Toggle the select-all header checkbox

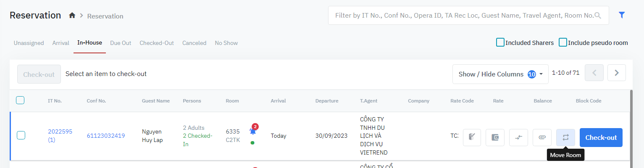coord(20,100)
